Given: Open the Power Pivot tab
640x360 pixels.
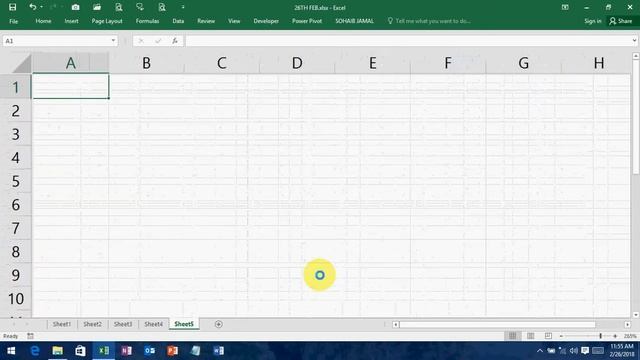Looking at the screenshot, I should tap(307, 21).
